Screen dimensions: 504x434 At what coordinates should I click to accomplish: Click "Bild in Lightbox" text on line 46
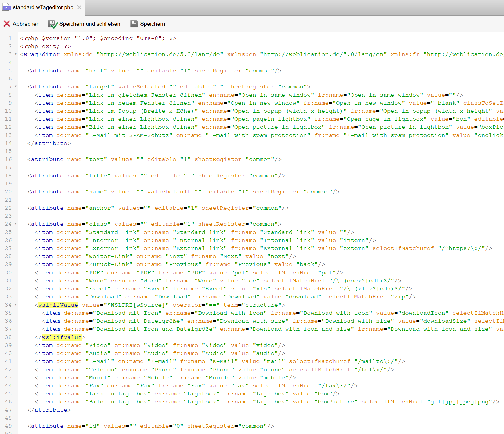(118, 402)
